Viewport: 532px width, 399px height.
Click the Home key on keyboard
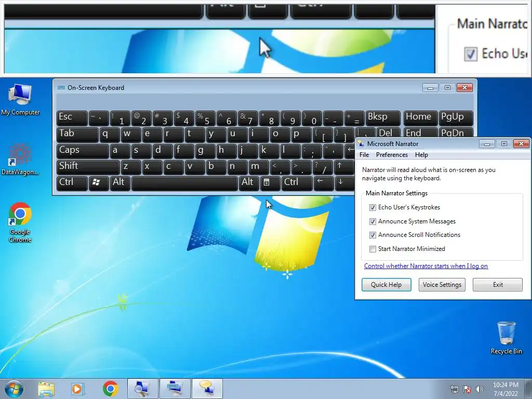pyautogui.click(x=420, y=118)
